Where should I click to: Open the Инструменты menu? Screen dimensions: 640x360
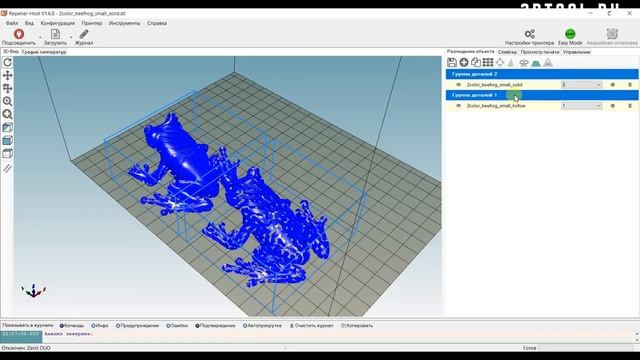pyautogui.click(x=124, y=23)
